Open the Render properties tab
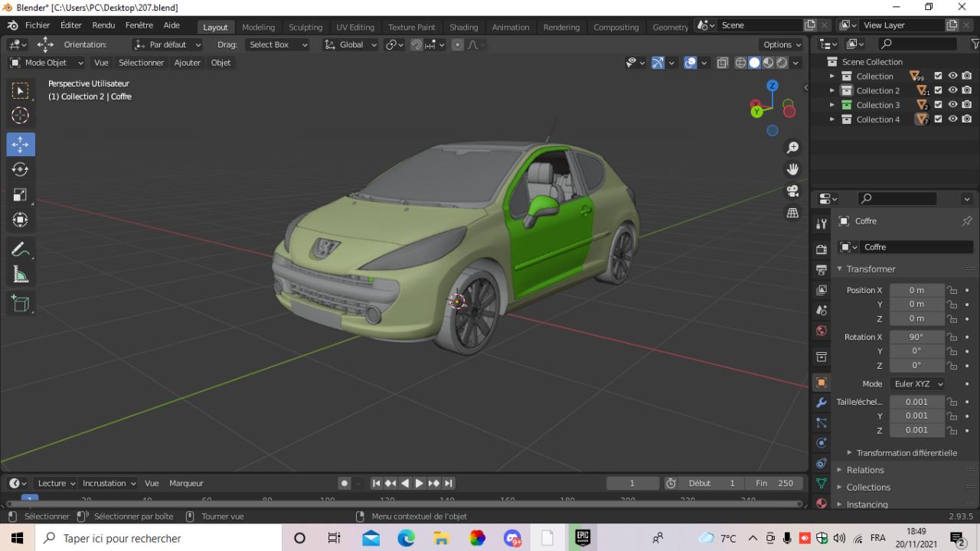980x551 pixels. click(822, 249)
